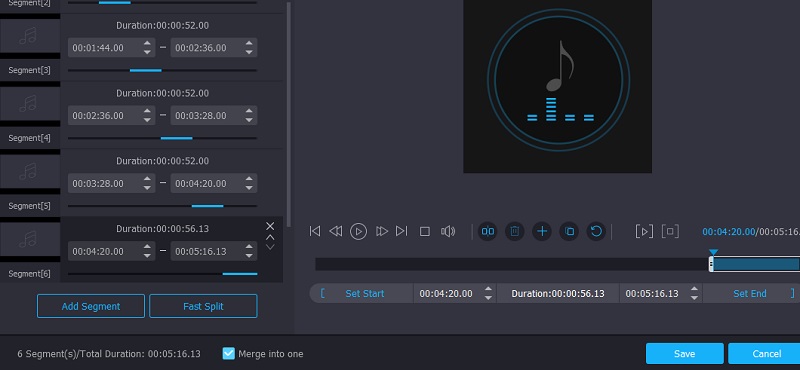The width and height of the screenshot is (800, 370).
Task: Stop playback with the square icon
Action: 424,232
